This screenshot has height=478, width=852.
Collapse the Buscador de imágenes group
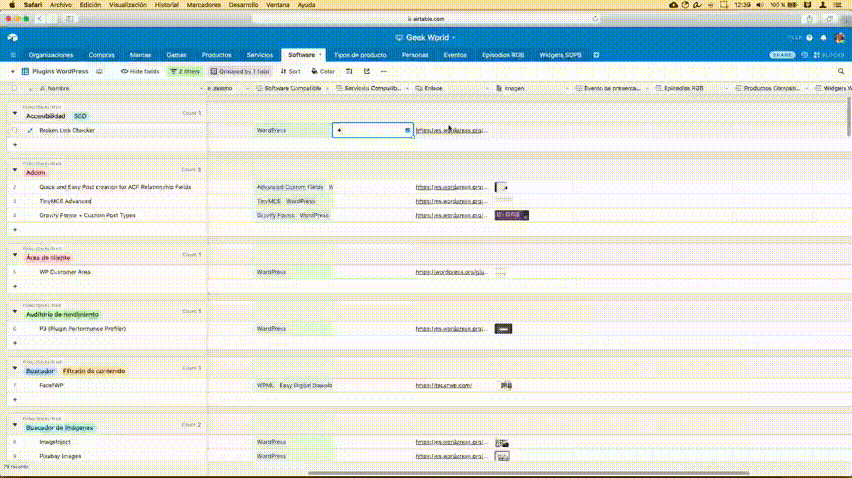15,425
